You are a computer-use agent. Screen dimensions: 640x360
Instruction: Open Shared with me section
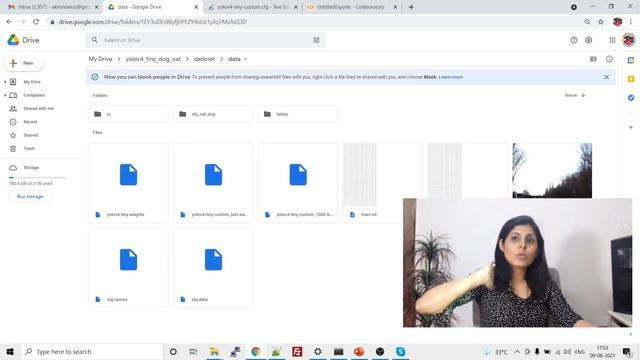click(38, 109)
